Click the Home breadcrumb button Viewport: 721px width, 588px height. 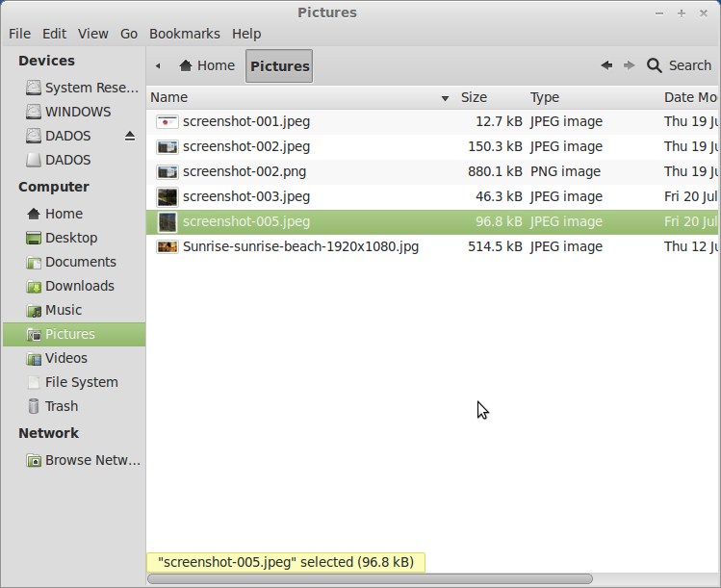coord(207,65)
